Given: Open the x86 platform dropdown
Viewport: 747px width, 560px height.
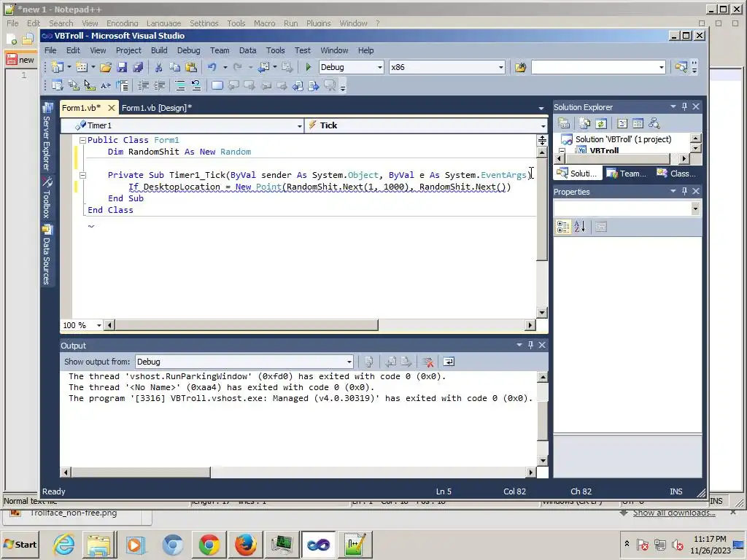Looking at the screenshot, I should [500, 67].
